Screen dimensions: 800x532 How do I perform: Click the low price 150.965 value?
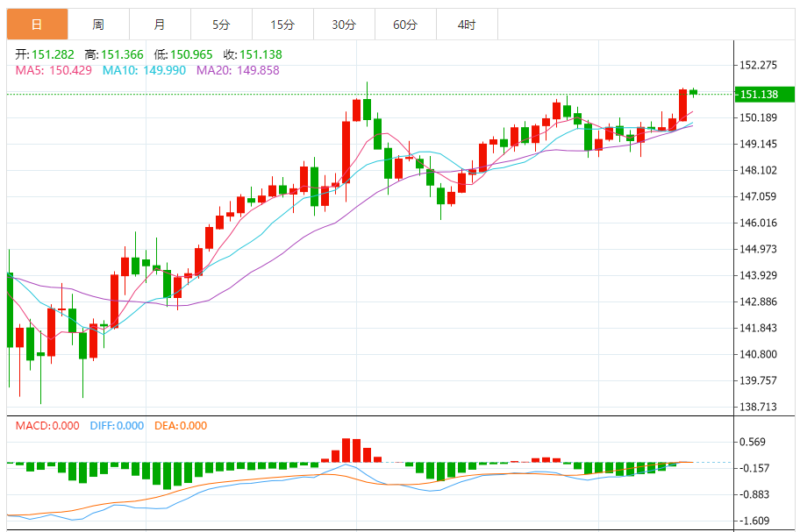coord(191,54)
